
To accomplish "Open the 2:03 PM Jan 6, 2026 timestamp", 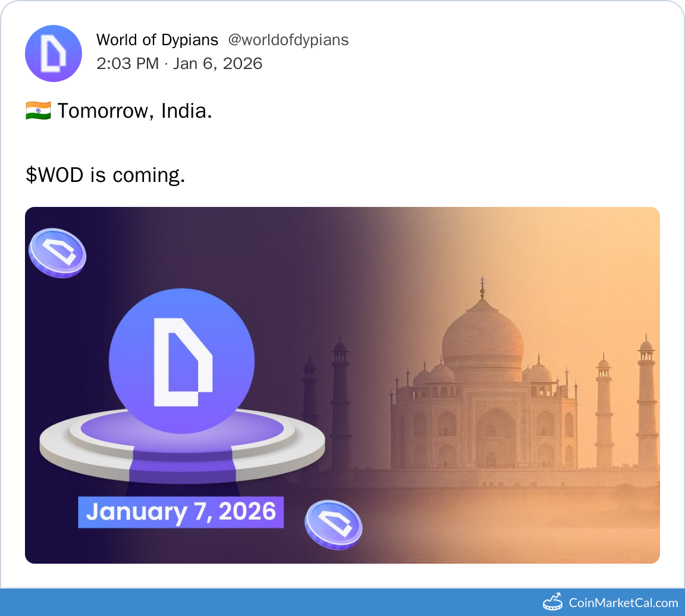I will click(x=179, y=63).
